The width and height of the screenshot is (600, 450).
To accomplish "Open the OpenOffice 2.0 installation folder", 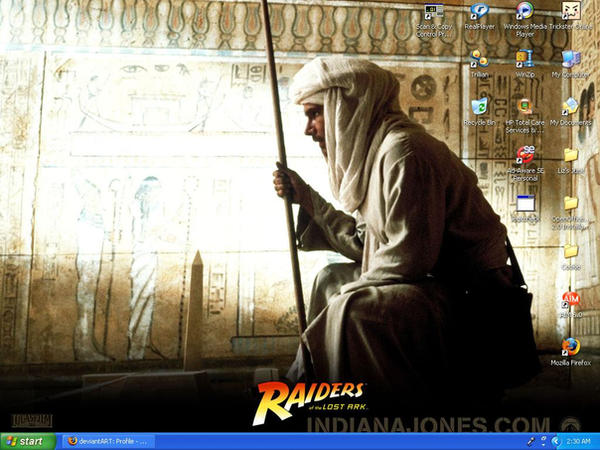I will point(570,213).
